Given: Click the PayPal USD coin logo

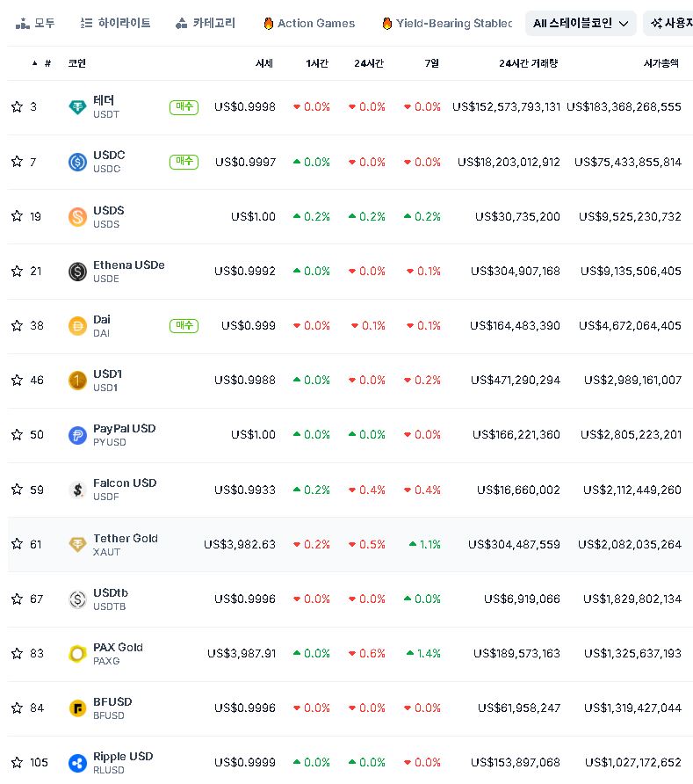Looking at the screenshot, I should 77,435.
